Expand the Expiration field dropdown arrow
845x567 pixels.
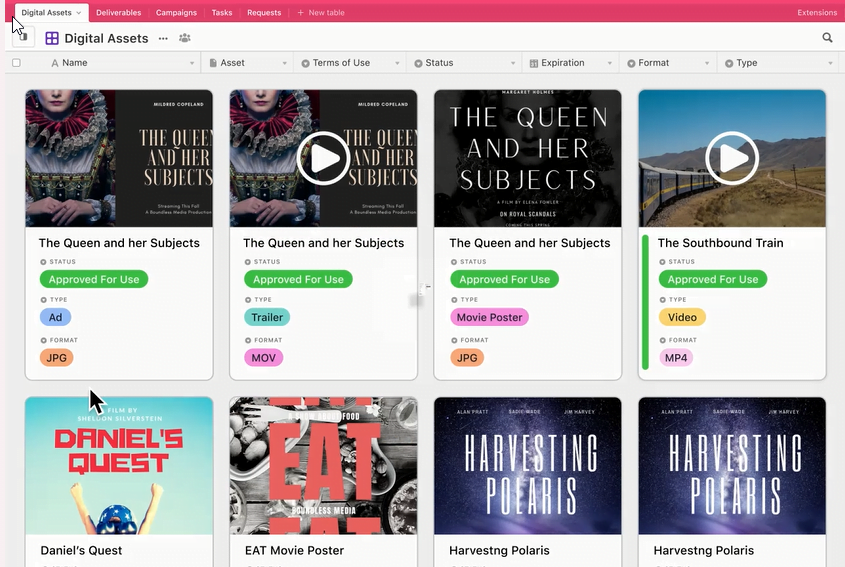[x=610, y=64]
